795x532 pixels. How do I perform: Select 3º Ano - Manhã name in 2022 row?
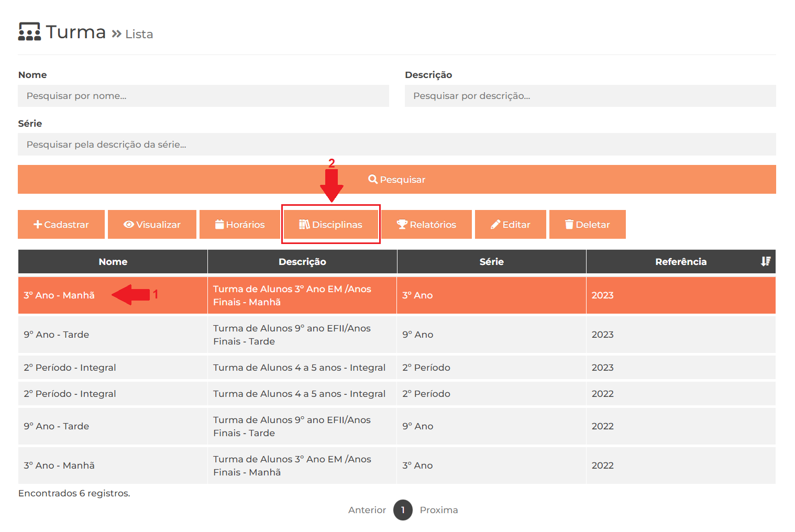(x=59, y=465)
